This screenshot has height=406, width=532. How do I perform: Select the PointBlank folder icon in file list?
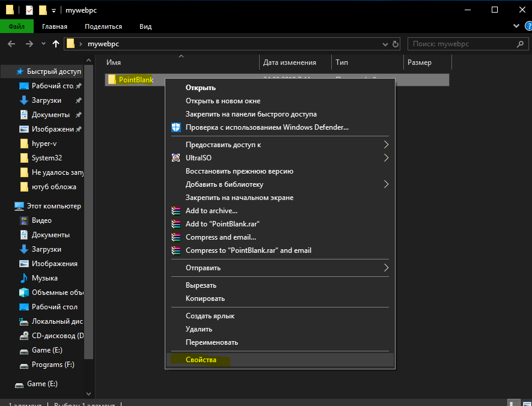pos(112,80)
